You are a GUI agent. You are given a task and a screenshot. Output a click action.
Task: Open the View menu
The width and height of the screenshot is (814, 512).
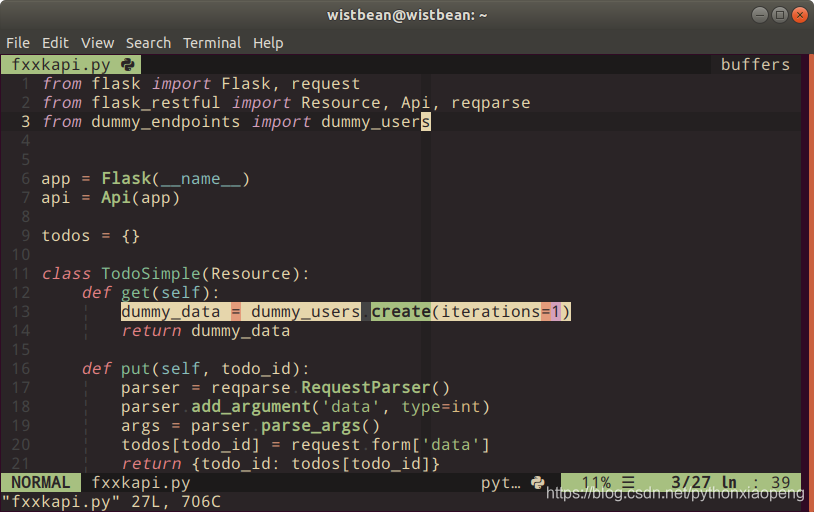point(97,43)
